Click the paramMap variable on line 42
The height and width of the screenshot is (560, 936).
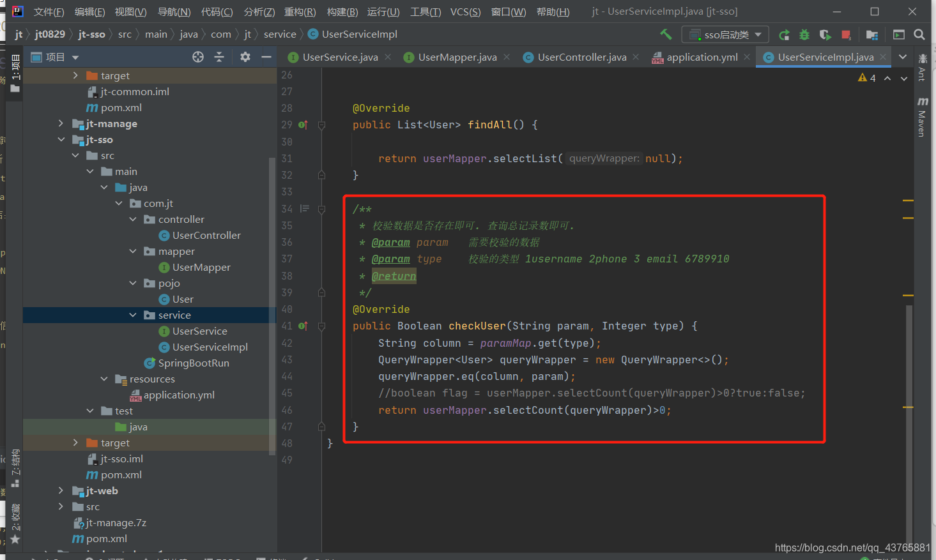(x=505, y=343)
